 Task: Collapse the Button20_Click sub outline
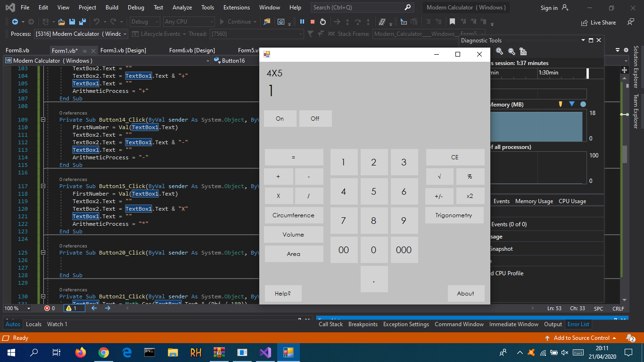coord(43,253)
